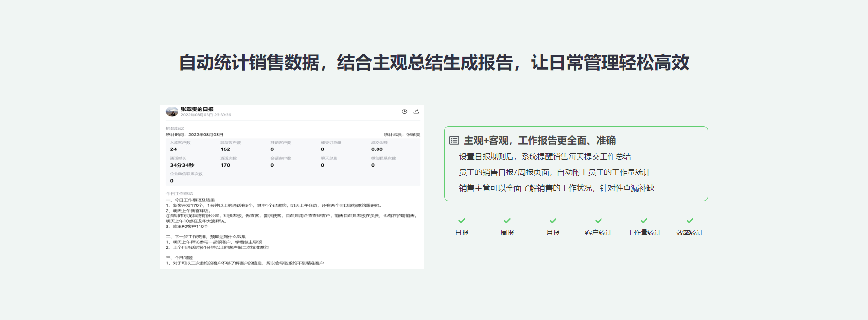The image size is (868, 320).
Task: Click the green checkmark above 工作量统计
Action: pyautogui.click(x=644, y=221)
